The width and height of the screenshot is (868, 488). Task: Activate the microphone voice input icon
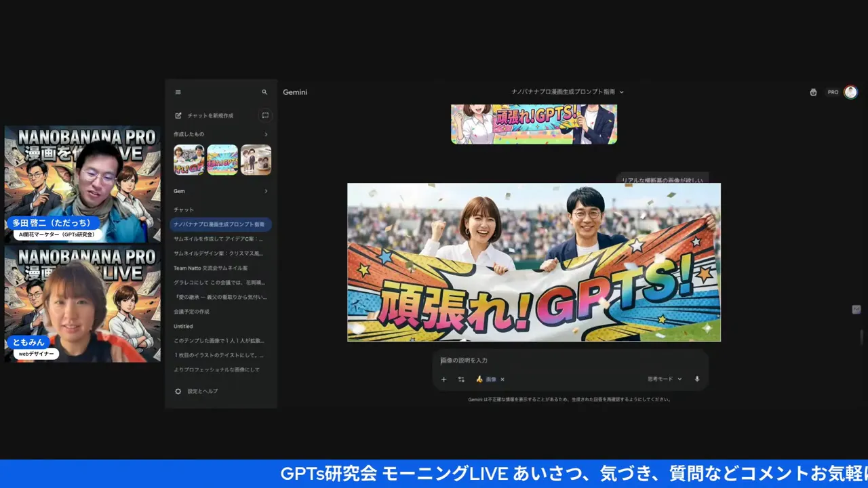click(x=696, y=379)
